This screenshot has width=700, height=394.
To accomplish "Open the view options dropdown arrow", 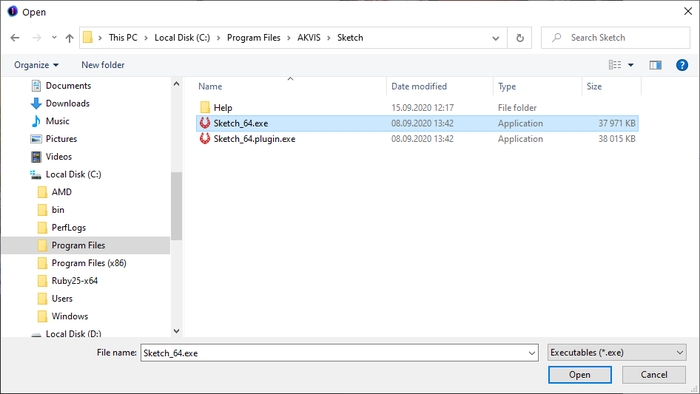I will (x=631, y=65).
